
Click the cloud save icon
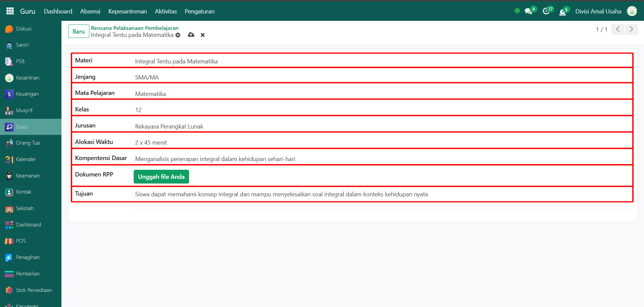(191, 35)
